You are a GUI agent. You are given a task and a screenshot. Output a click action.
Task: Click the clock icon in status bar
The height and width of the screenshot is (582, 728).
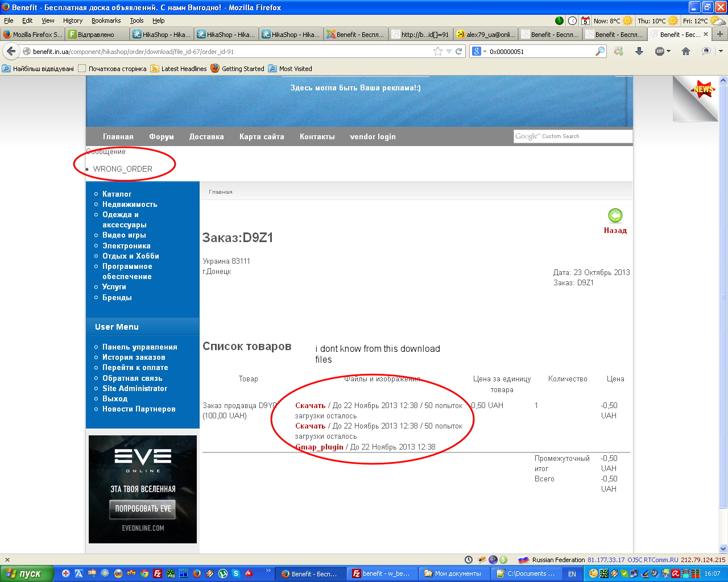(468, 560)
